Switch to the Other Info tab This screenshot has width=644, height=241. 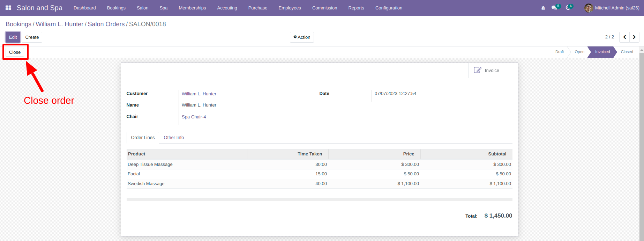pyautogui.click(x=174, y=138)
